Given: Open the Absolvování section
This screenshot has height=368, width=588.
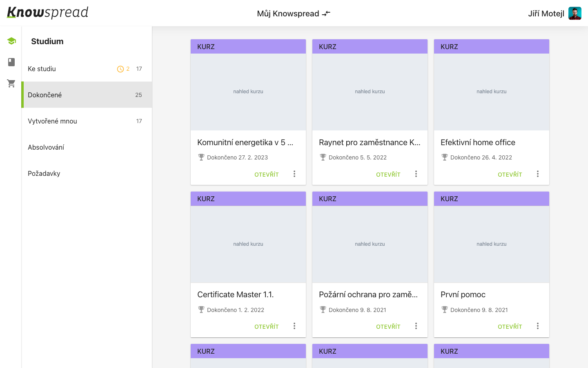Looking at the screenshot, I should (x=87, y=147).
